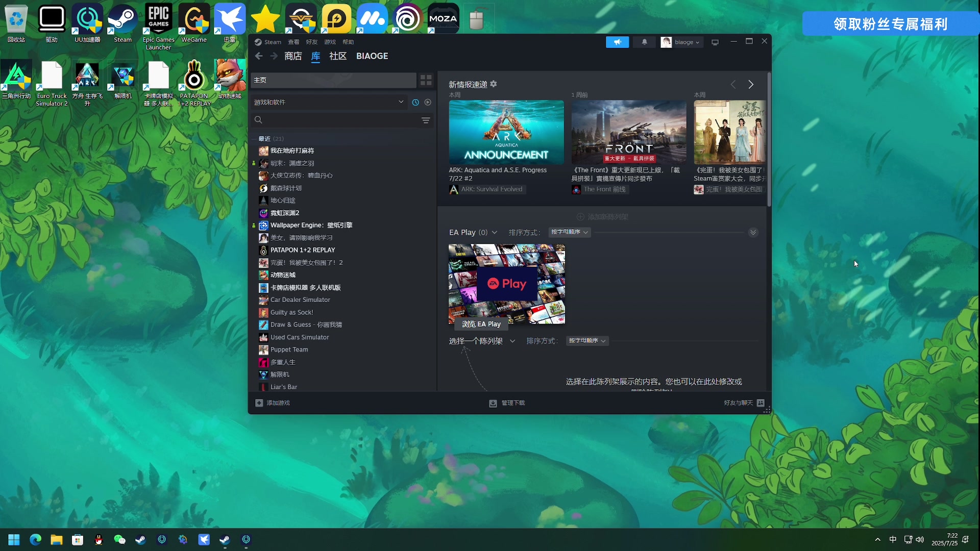The image size is (980, 551).
Task: Go back with the Steam back arrow
Action: coord(259,56)
